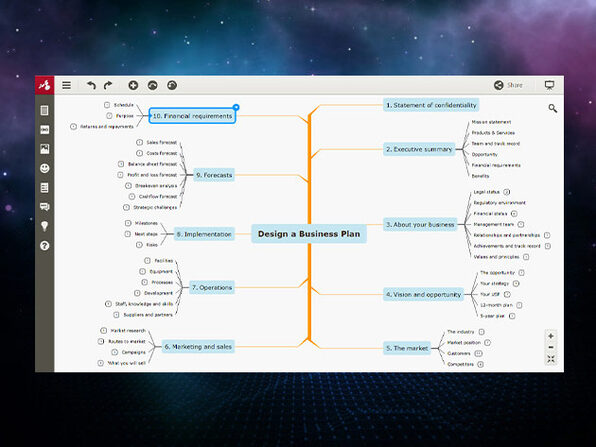The image size is (596, 447).
Task: Click the Share button
Action: tap(508, 85)
